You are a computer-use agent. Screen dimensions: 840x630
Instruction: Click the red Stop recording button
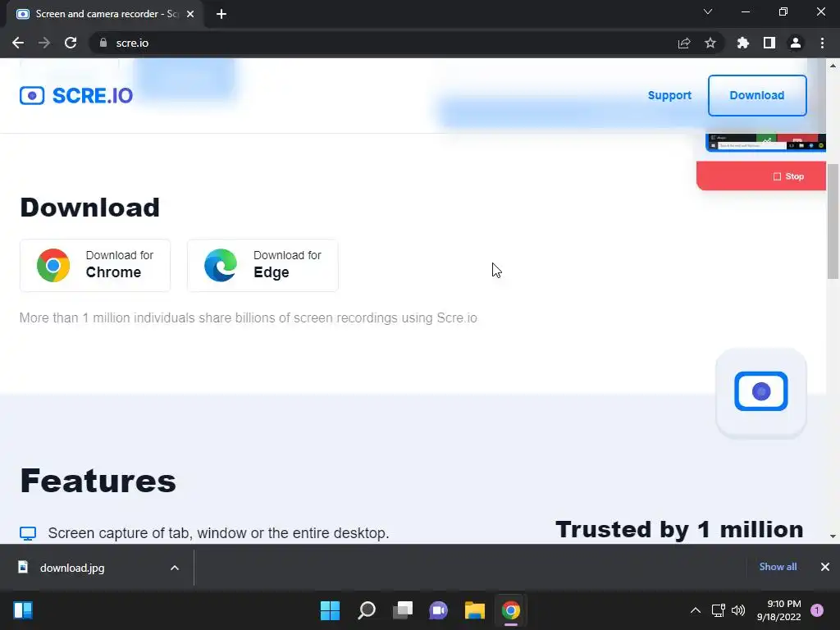point(761,176)
